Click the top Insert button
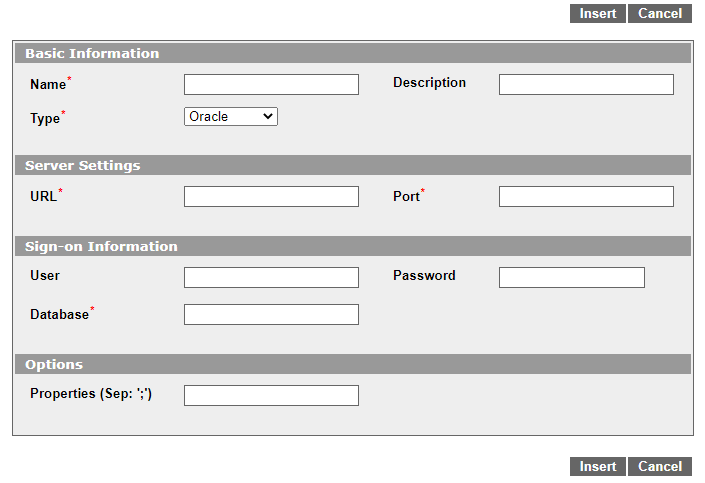 click(x=598, y=13)
